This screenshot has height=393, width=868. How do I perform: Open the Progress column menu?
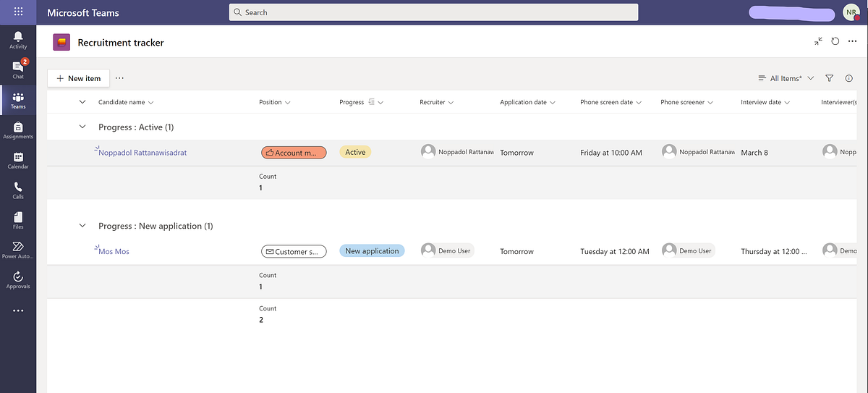(361, 102)
